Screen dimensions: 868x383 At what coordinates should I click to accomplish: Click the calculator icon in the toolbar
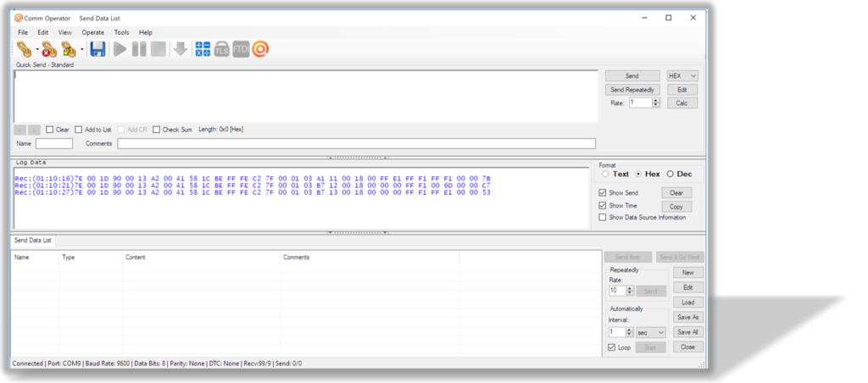(x=203, y=49)
